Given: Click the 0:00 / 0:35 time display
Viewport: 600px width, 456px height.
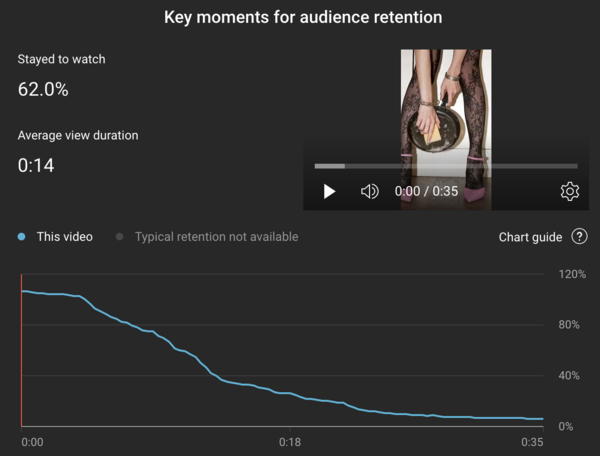Looking at the screenshot, I should coord(426,191).
